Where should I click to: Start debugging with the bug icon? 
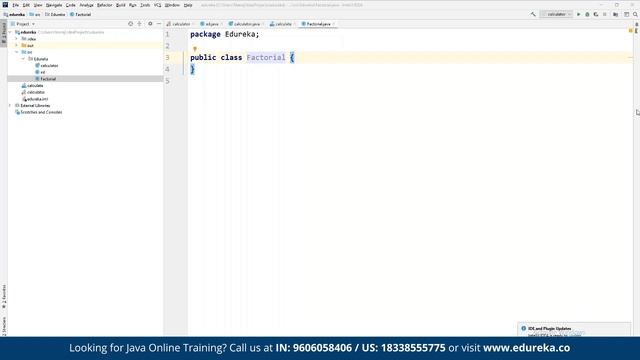(587, 14)
